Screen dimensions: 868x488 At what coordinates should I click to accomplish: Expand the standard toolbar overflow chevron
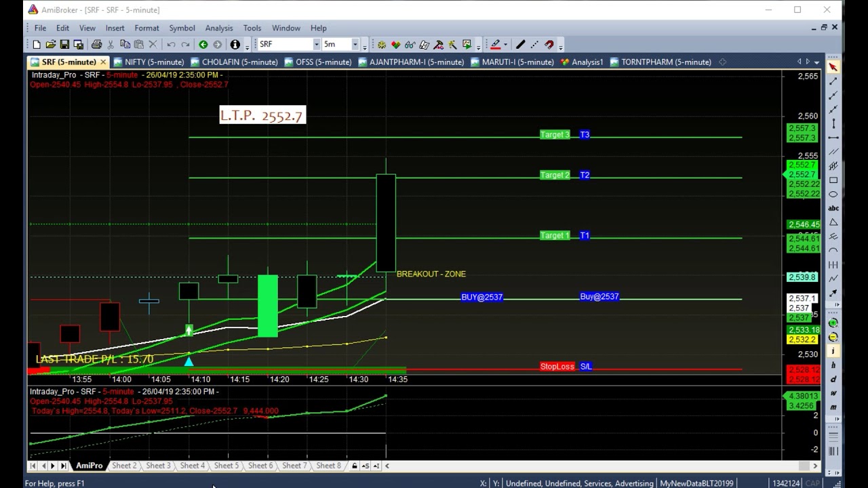coord(247,46)
